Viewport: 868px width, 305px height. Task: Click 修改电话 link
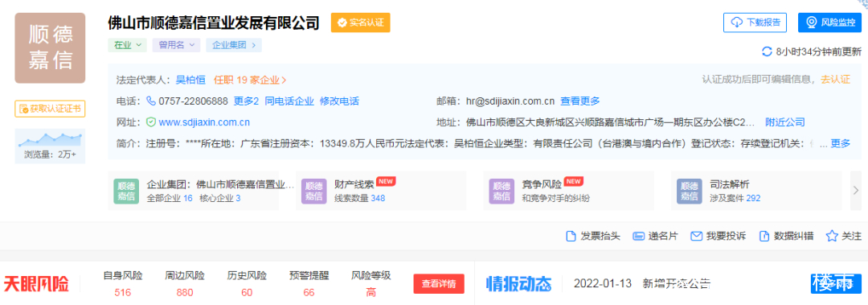[x=339, y=101]
